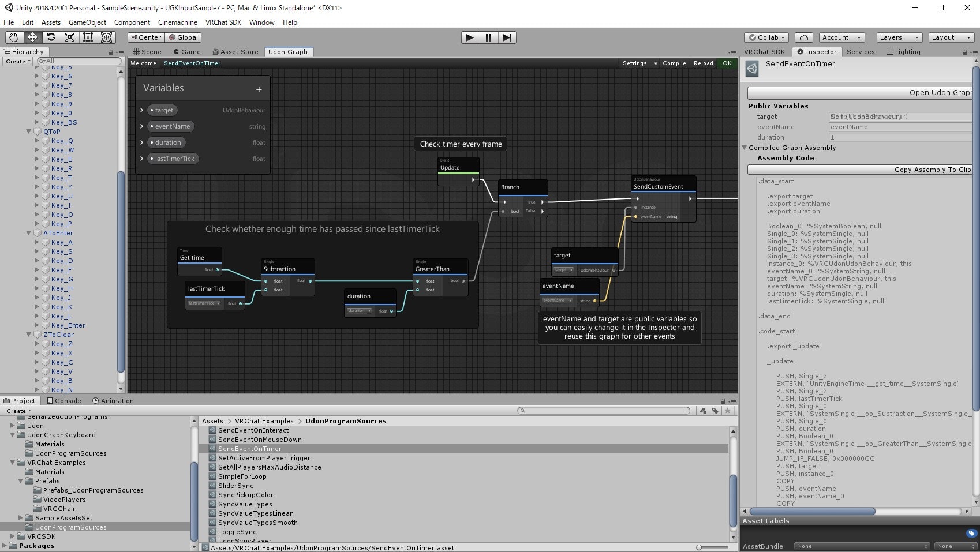The height and width of the screenshot is (552, 980).
Task: Select the combined Transform tool
Action: click(107, 37)
